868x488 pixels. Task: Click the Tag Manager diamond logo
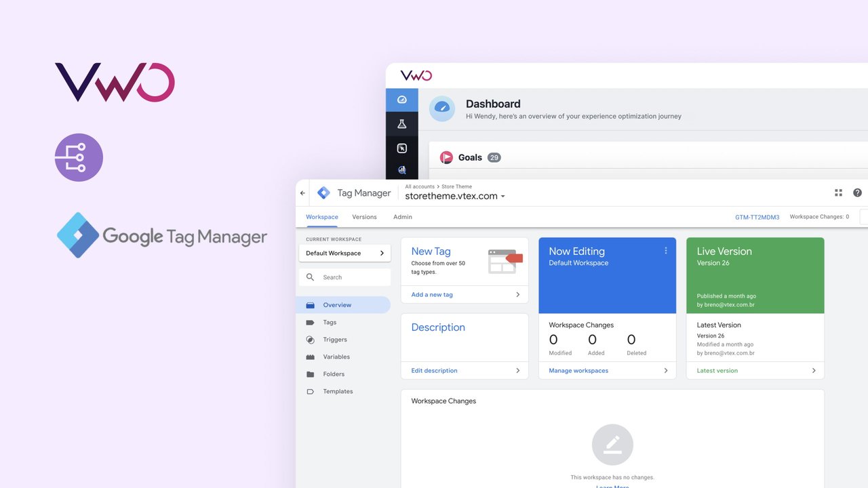click(x=323, y=193)
